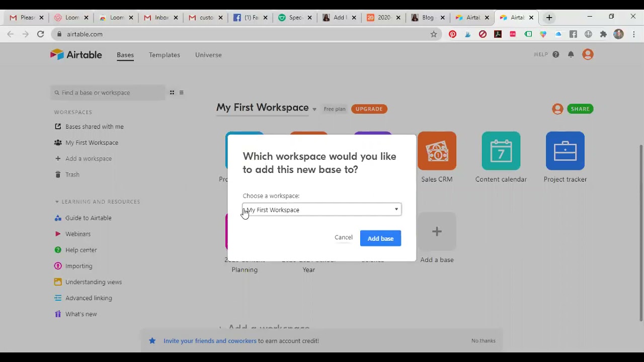Select My First Workspace in sidebar
Screen dimensions: 644x362
coord(92,143)
